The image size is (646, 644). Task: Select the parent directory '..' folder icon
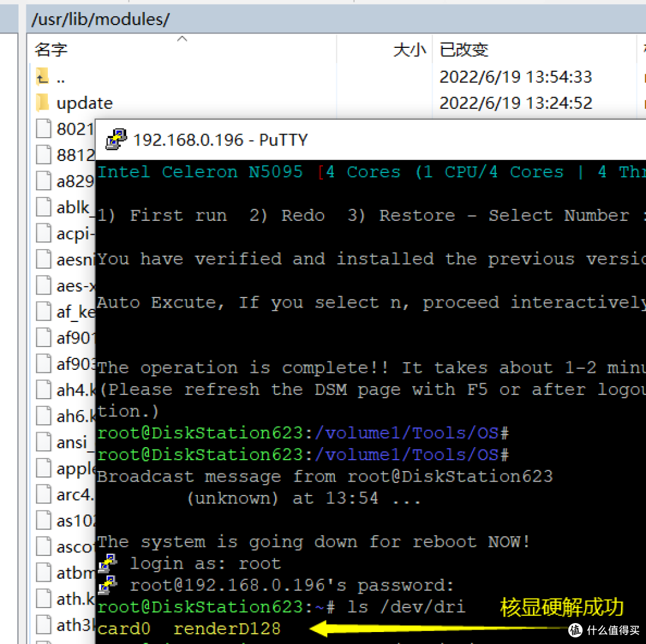pos(42,76)
